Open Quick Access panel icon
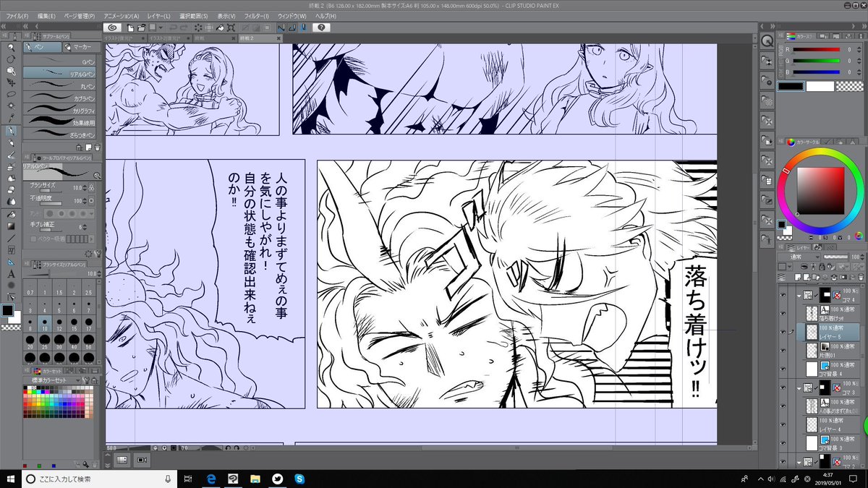The height and width of the screenshot is (488, 868). [x=767, y=41]
